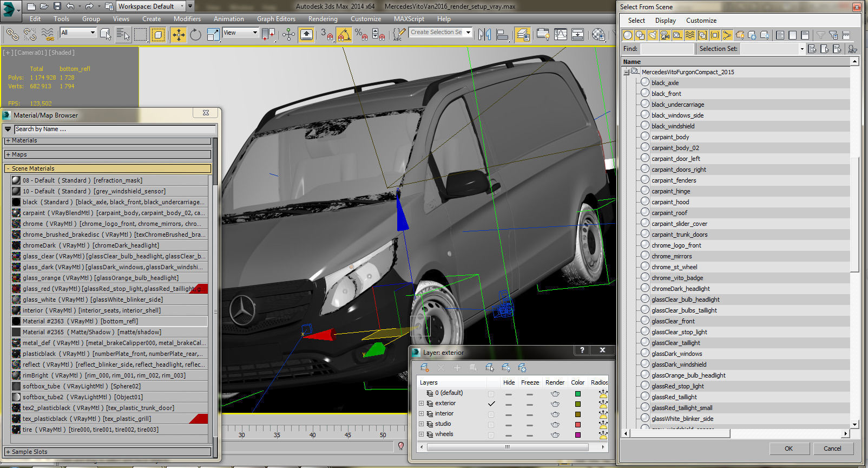The width and height of the screenshot is (868, 468).
Task: Open the Select by Name tool
Action: click(x=123, y=35)
